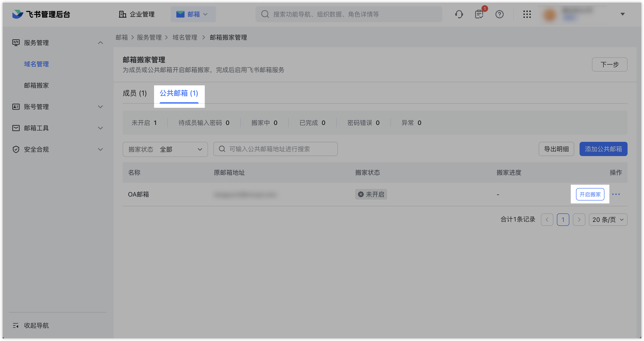Viewport: 644px width, 341px height.
Task: Click the three-dot more actions for OA邮箱
Action: click(616, 194)
